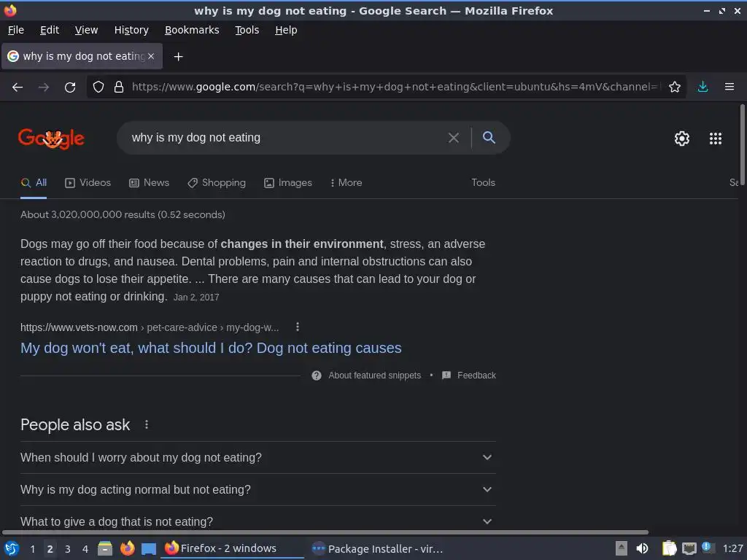
Task: Click the Feedback link
Action: pos(476,376)
